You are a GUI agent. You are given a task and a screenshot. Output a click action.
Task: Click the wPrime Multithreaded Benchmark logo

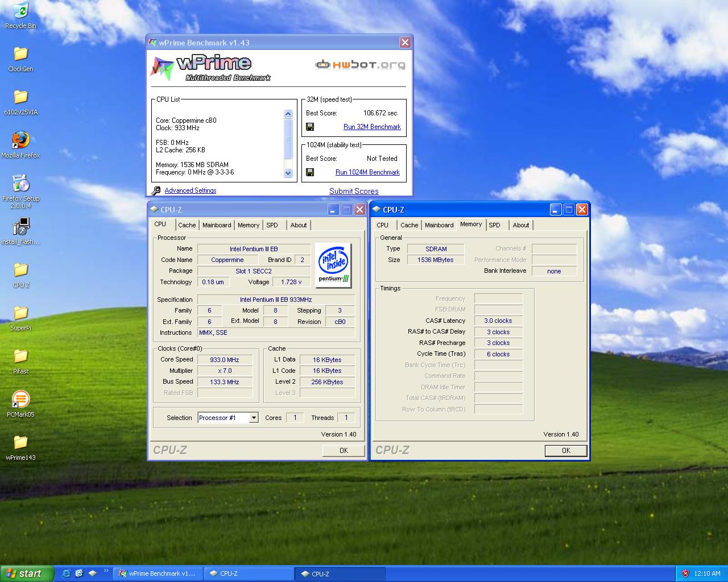(210, 68)
